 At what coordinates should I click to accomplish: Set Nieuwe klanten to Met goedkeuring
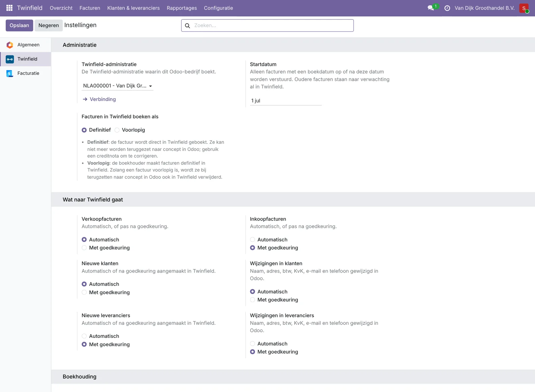pyautogui.click(x=84, y=292)
